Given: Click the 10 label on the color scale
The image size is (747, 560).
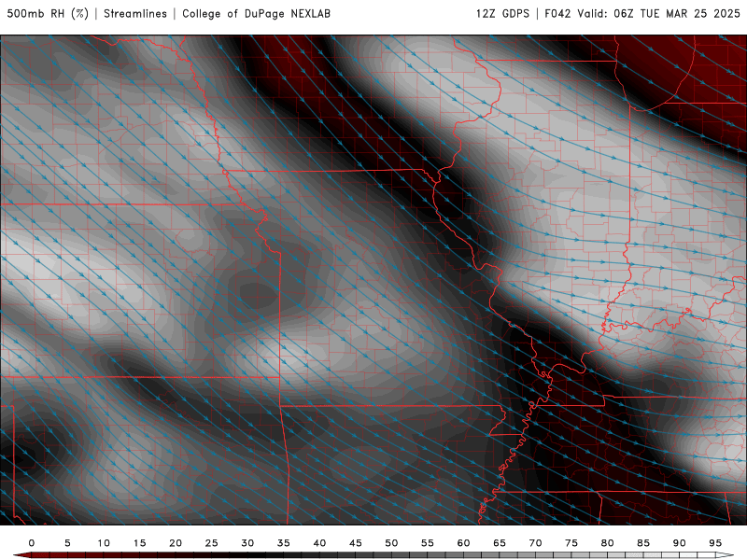Looking at the screenshot, I should (x=104, y=543).
